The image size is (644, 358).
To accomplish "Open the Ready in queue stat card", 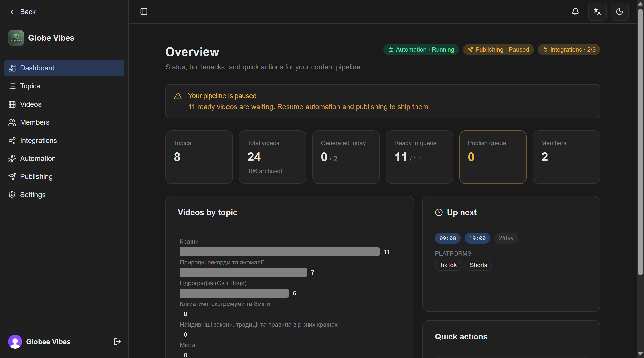I will point(419,157).
